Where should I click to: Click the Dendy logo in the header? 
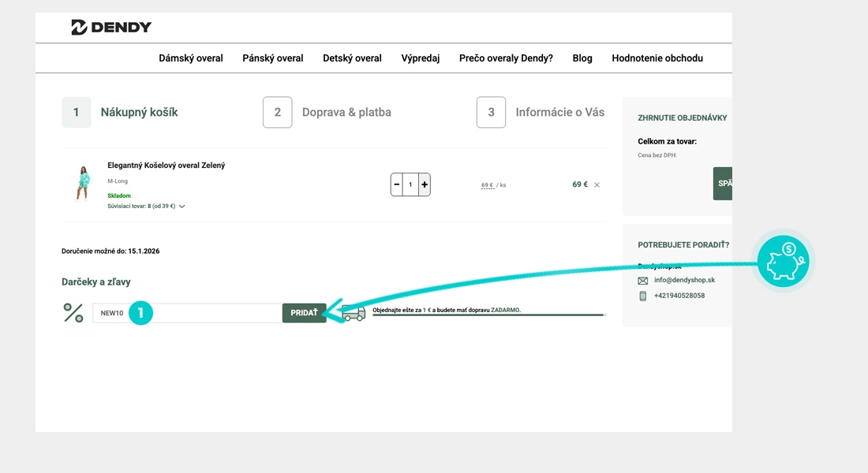(x=111, y=28)
